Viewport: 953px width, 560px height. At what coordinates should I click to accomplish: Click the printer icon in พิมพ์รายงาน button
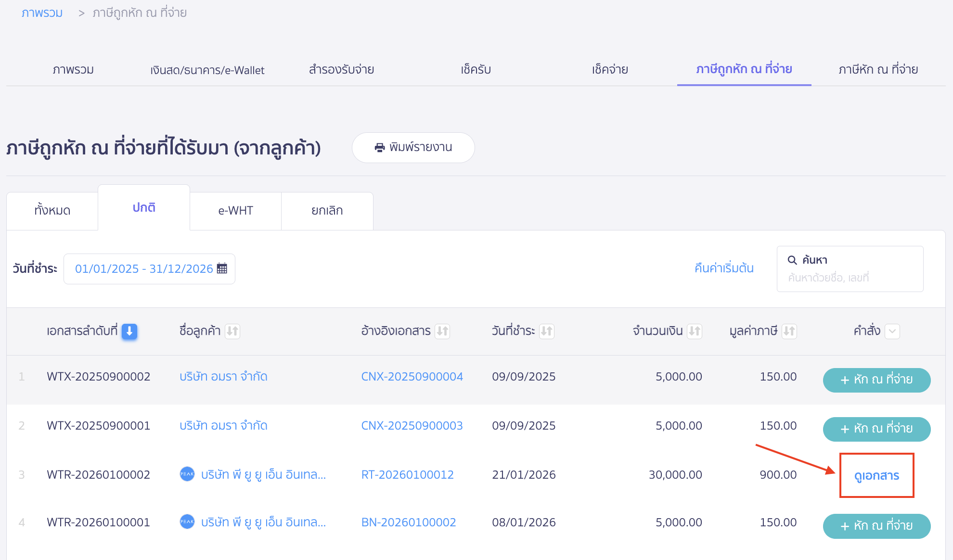[x=380, y=148]
